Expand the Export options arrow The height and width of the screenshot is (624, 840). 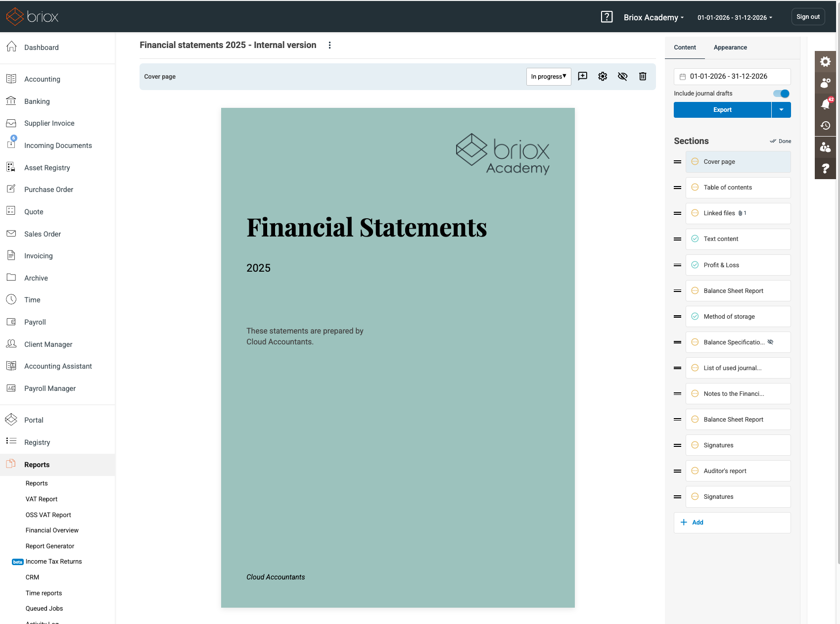click(x=781, y=110)
